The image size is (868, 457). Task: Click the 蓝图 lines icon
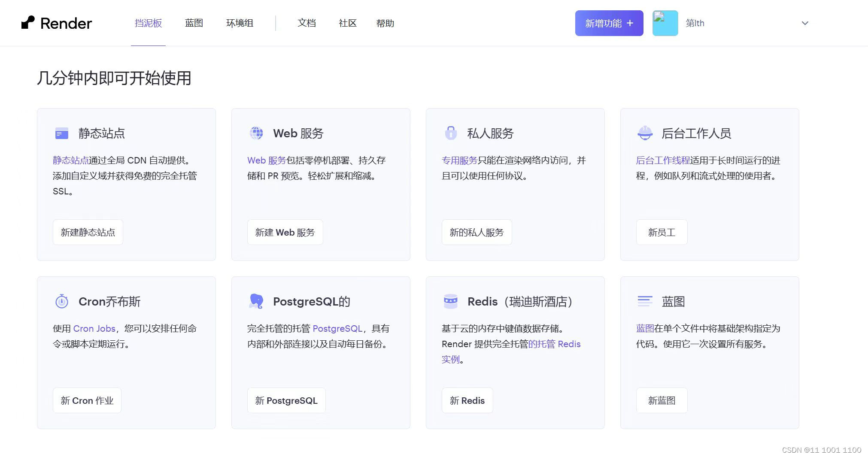tap(645, 301)
